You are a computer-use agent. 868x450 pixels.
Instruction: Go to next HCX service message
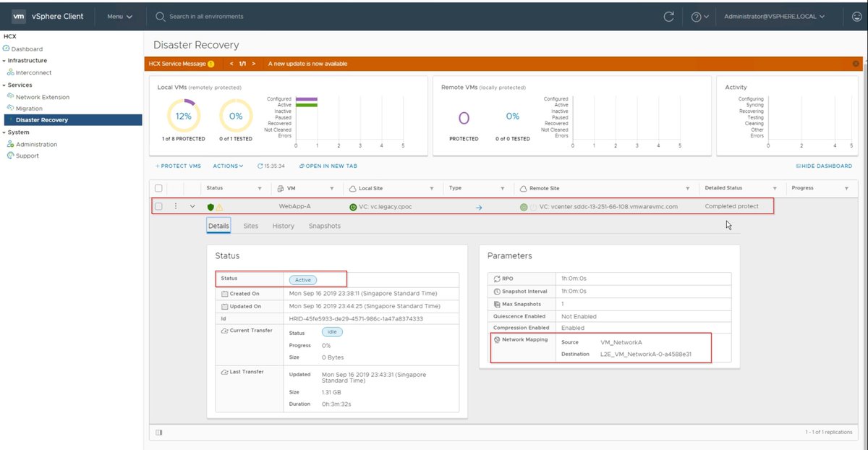tap(254, 64)
